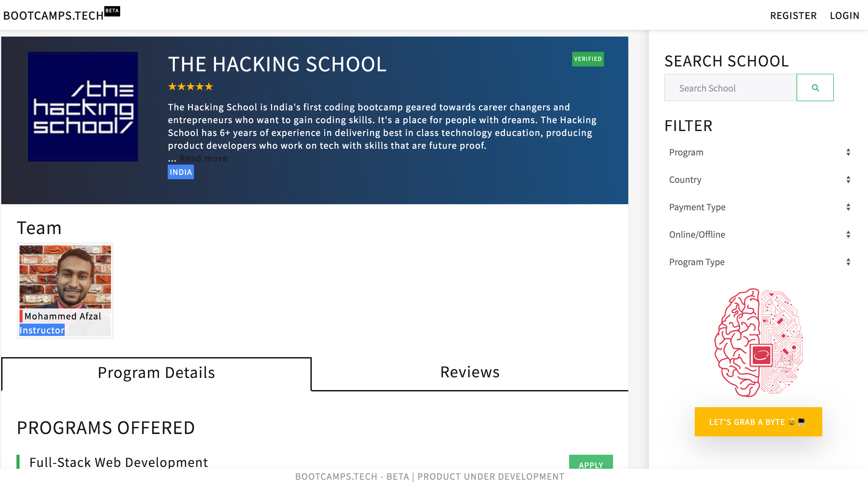Click the search magnifying glass icon

tap(815, 87)
